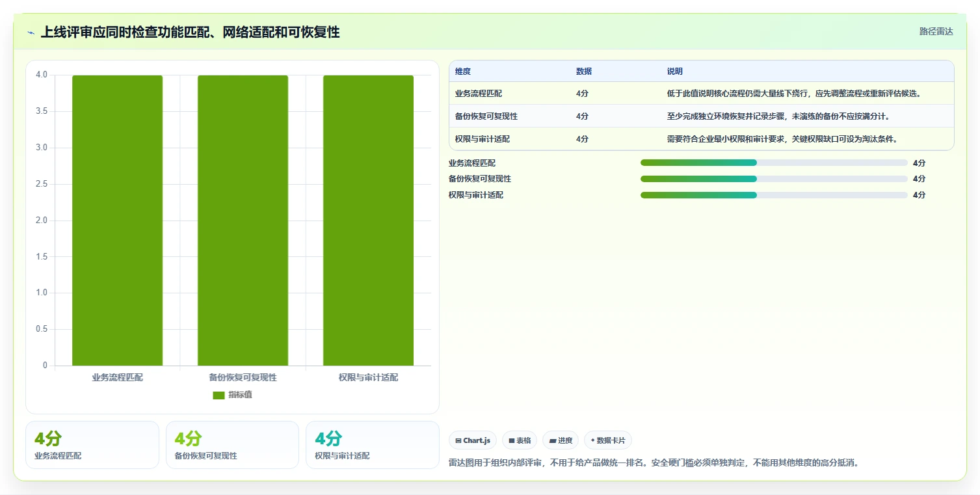The width and height of the screenshot is (980, 495).
Task: Click the 备份恢复可复现性 label left of its progress bar
Action: 480,179
